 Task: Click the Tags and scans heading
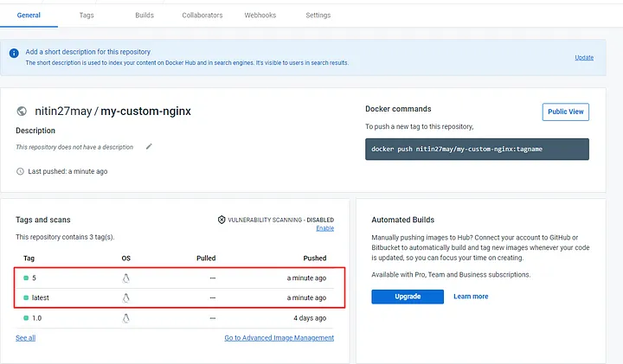[x=43, y=220]
